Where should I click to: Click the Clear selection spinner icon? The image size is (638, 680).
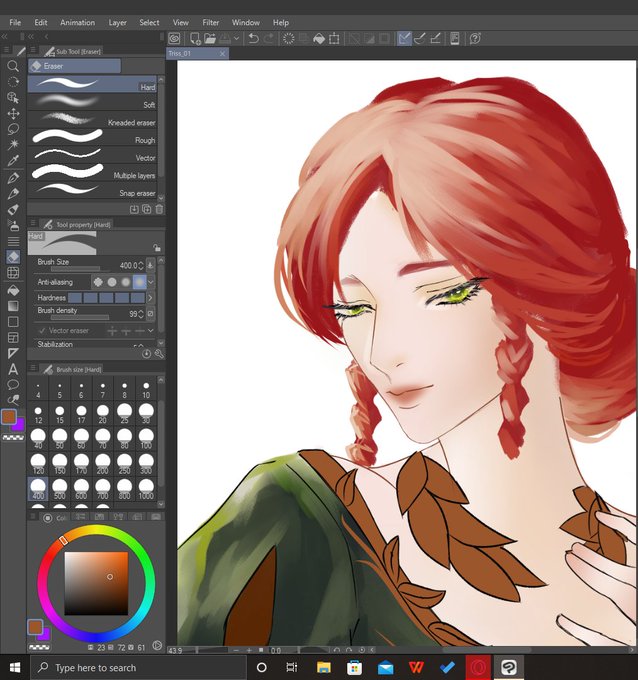click(288, 39)
